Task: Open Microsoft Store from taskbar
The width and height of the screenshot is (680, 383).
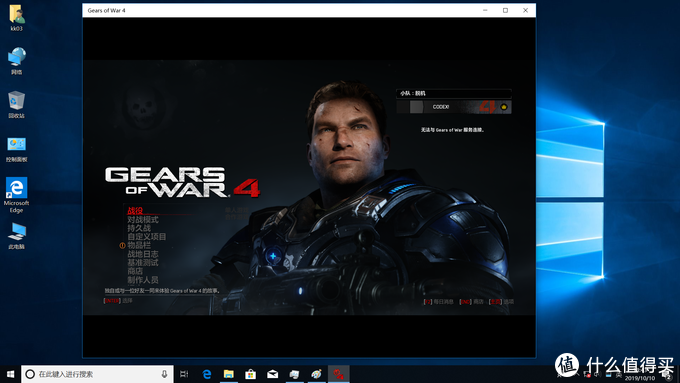Action: pyautogui.click(x=251, y=374)
